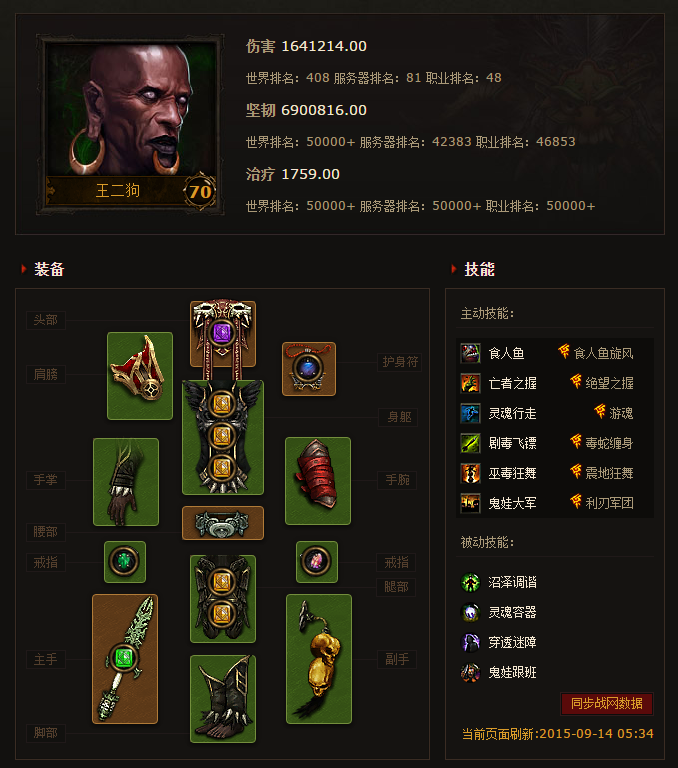Screen dimensions: 678x768
Task: Click the 沼泽调谐 passive skill icon
Action: [470, 582]
